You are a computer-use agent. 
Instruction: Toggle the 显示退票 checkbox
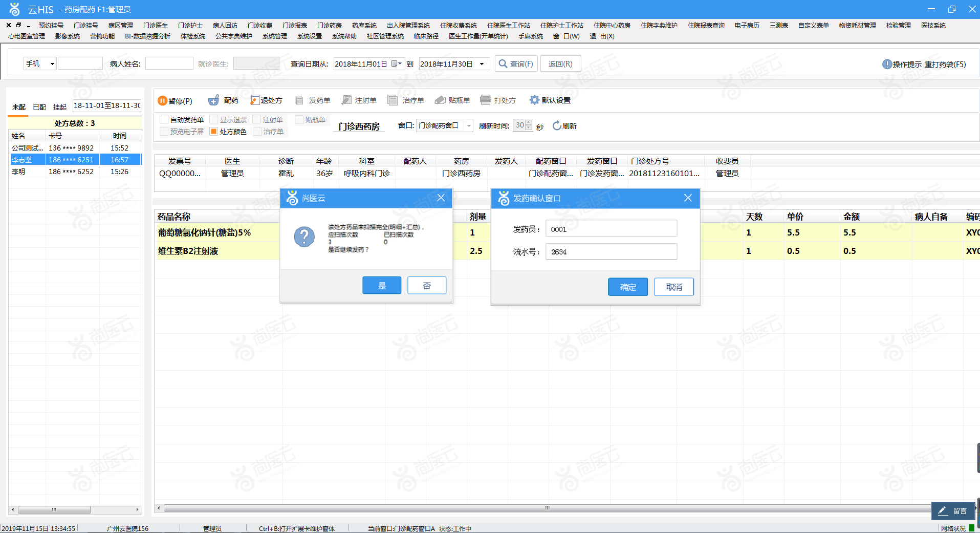[x=214, y=119]
